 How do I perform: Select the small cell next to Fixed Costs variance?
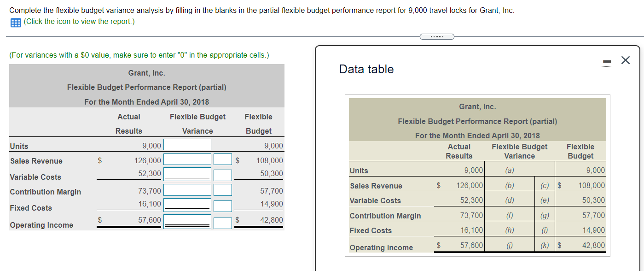pos(223,206)
